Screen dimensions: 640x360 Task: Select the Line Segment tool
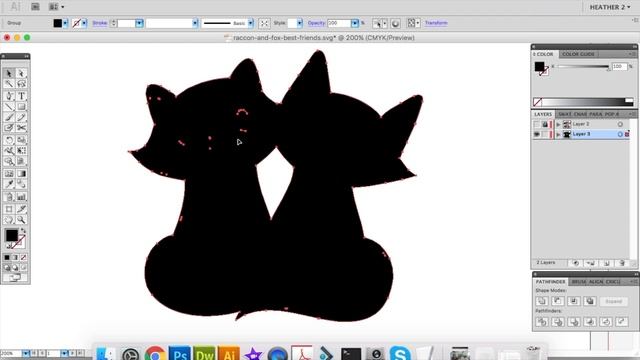tap(9, 107)
